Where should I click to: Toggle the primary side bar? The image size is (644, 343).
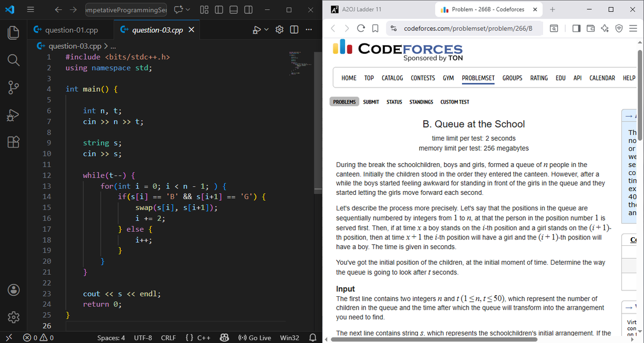coord(219,10)
